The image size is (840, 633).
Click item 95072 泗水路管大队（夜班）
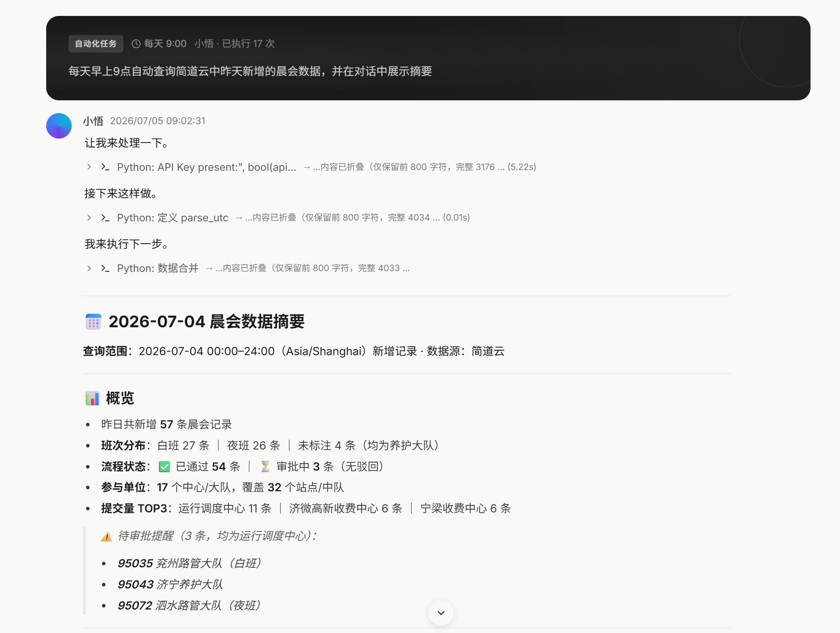tap(189, 606)
